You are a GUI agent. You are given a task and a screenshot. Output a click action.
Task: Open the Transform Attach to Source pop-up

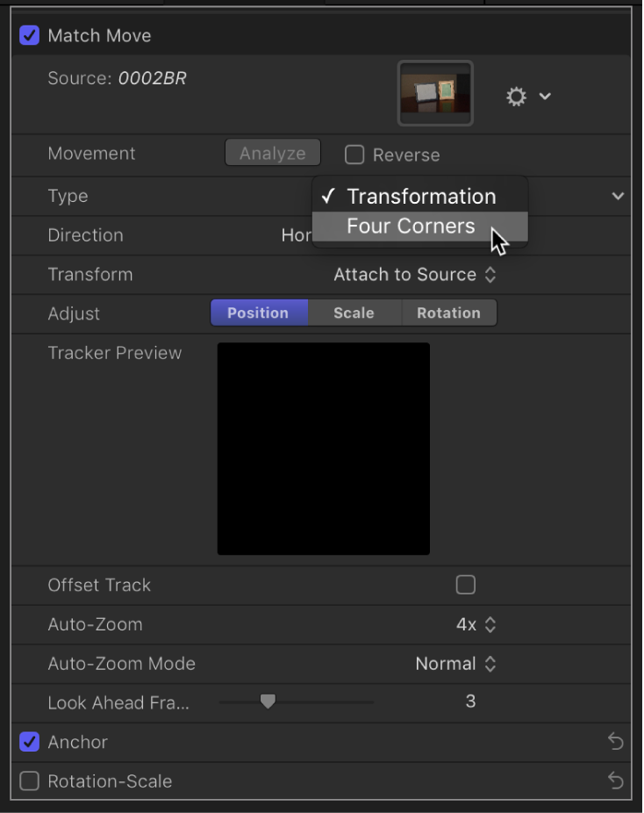(x=415, y=275)
